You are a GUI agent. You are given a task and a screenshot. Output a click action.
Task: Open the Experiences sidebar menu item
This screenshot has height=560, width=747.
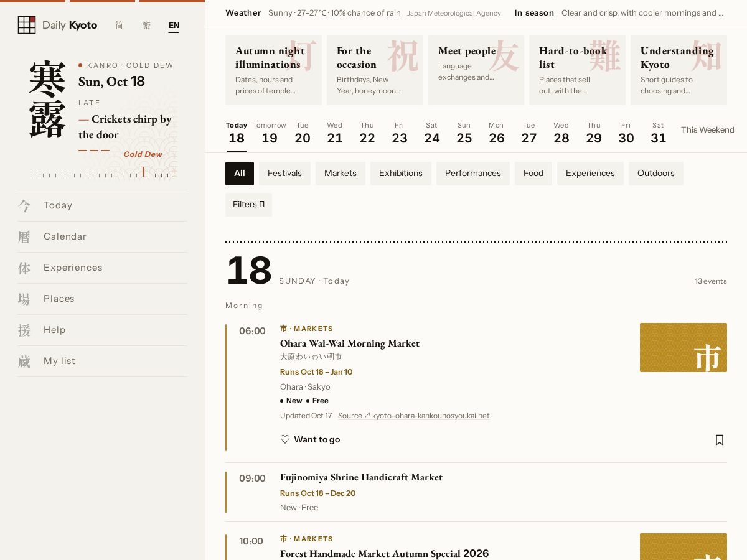[102, 268]
